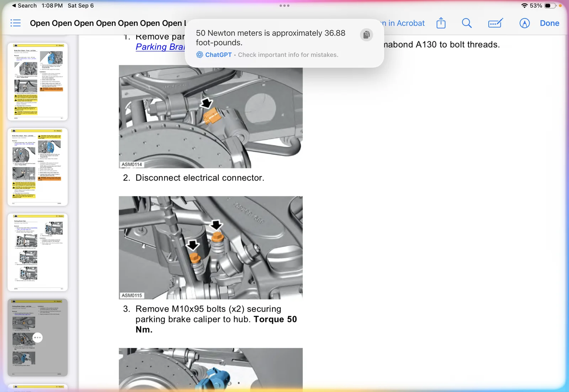This screenshot has width=569, height=392.
Task: Tap the blue caliper figure at bottom
Action: (211, 370)
